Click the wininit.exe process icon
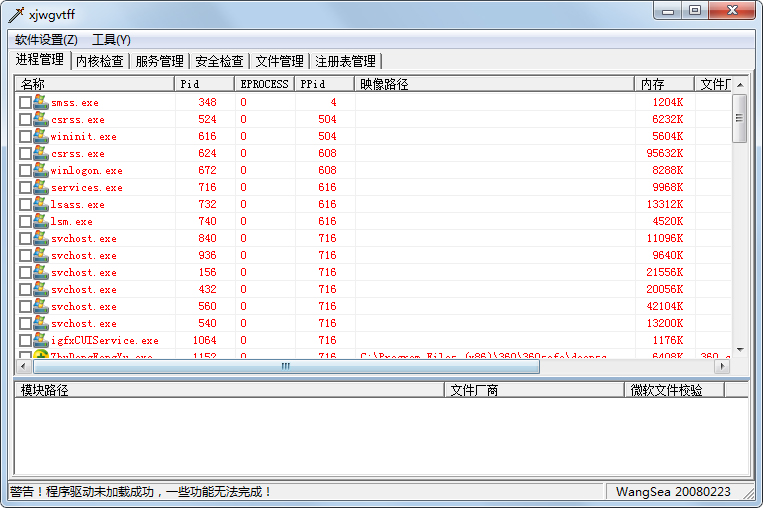This screenshot has width=763, height=508. (x=41, y=136)
